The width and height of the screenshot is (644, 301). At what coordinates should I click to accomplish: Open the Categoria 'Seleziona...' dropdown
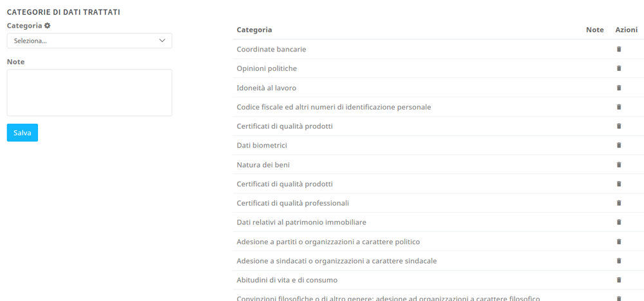pyautogui.click(x=90, y=41)
